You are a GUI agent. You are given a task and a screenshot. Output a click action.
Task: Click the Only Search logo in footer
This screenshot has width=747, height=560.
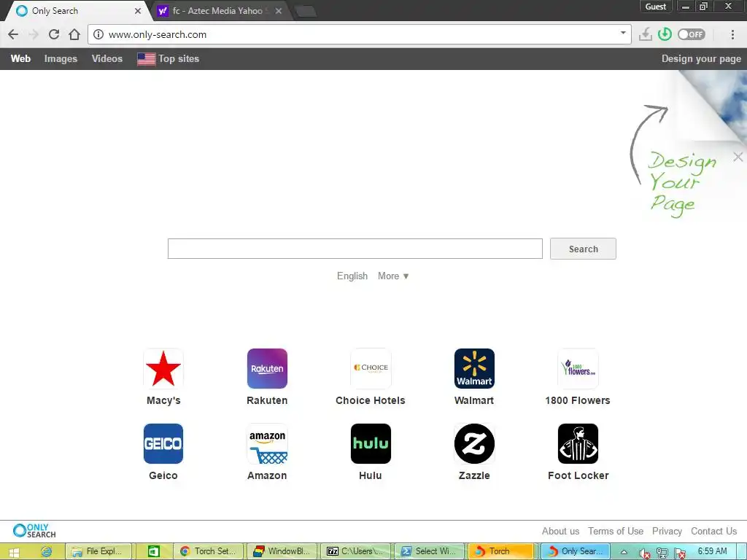click(34, 531)
